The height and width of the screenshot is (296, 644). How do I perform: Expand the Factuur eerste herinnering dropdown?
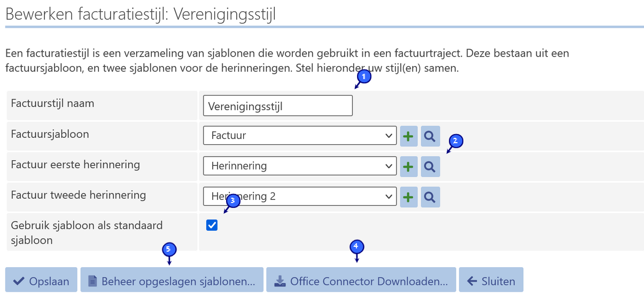click(x=300, y=166)
